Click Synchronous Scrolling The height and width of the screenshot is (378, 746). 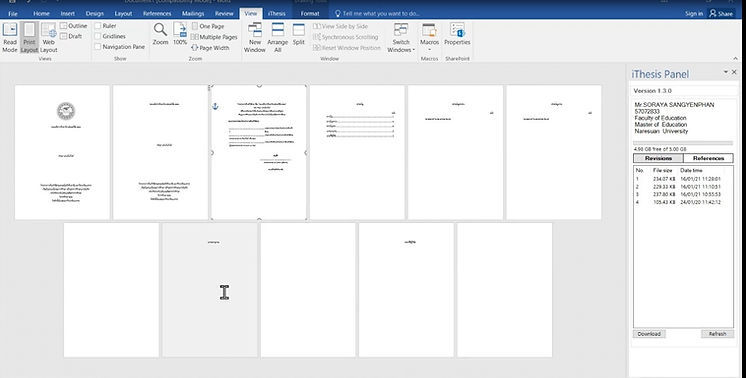345,37
